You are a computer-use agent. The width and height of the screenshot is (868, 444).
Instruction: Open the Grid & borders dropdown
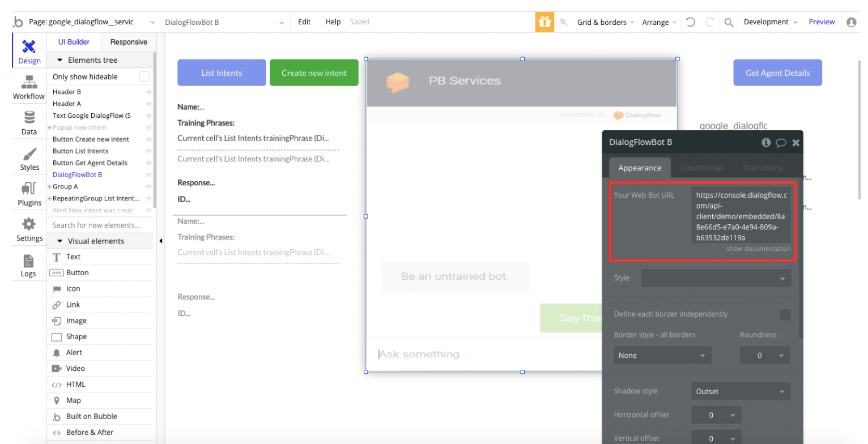(606, 22)
